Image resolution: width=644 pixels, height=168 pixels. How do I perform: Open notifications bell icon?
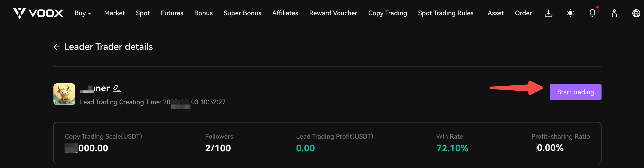(592, 13)
